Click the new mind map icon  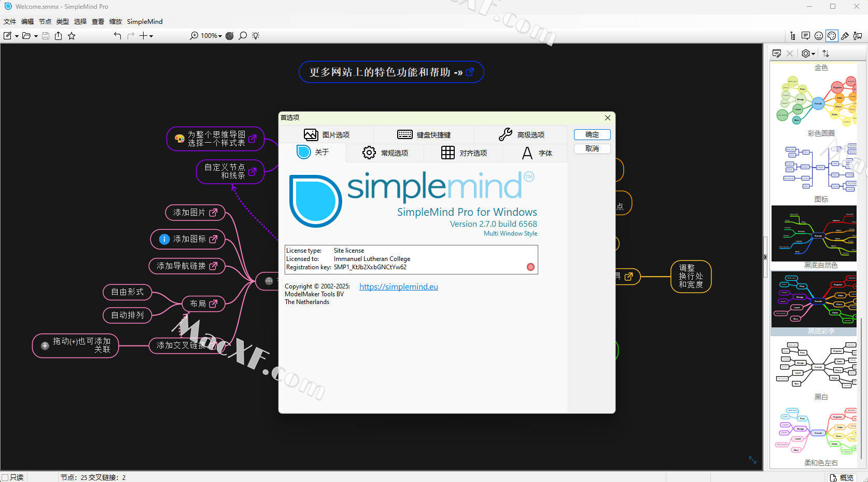(8, 36)
